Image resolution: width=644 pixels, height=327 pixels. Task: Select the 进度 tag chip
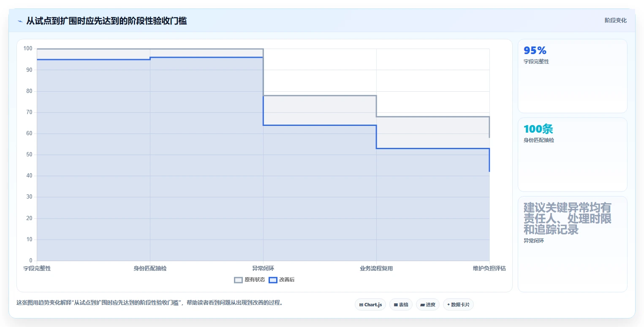(x=428, y=305)
